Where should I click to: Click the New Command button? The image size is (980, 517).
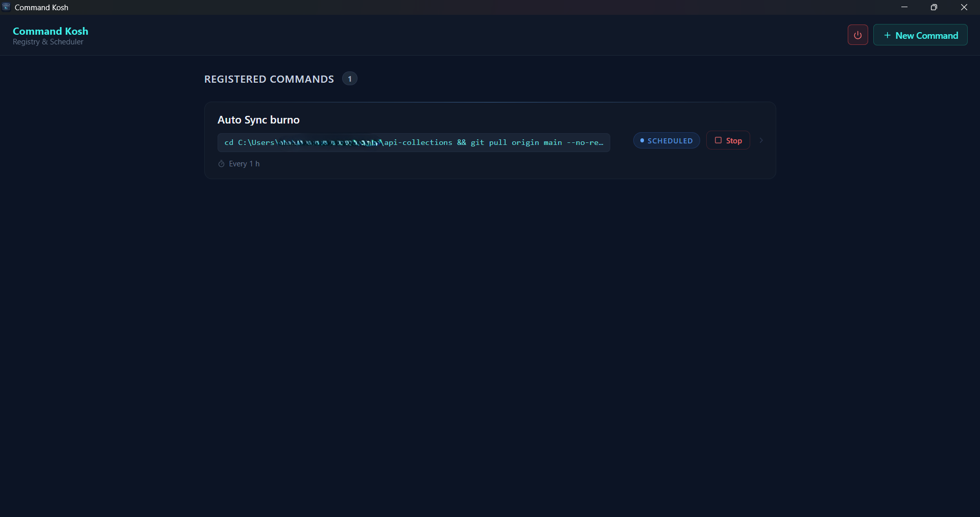coord(921,35)
